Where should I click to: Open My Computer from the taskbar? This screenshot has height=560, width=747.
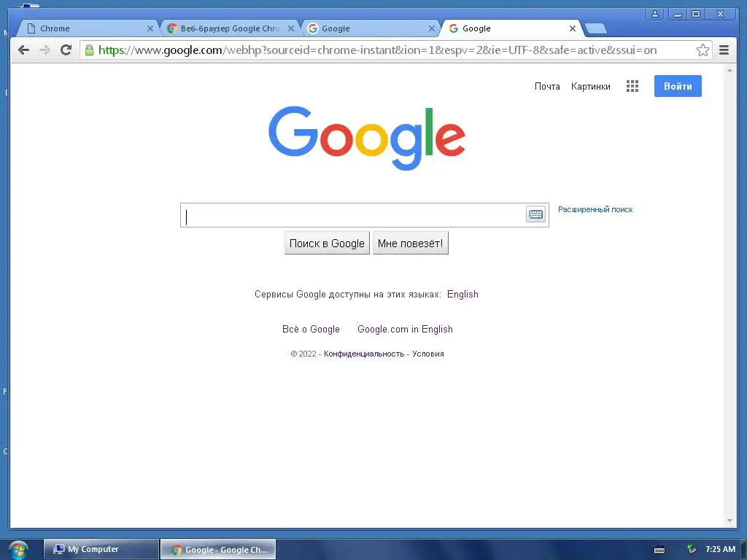pos(101,549)
